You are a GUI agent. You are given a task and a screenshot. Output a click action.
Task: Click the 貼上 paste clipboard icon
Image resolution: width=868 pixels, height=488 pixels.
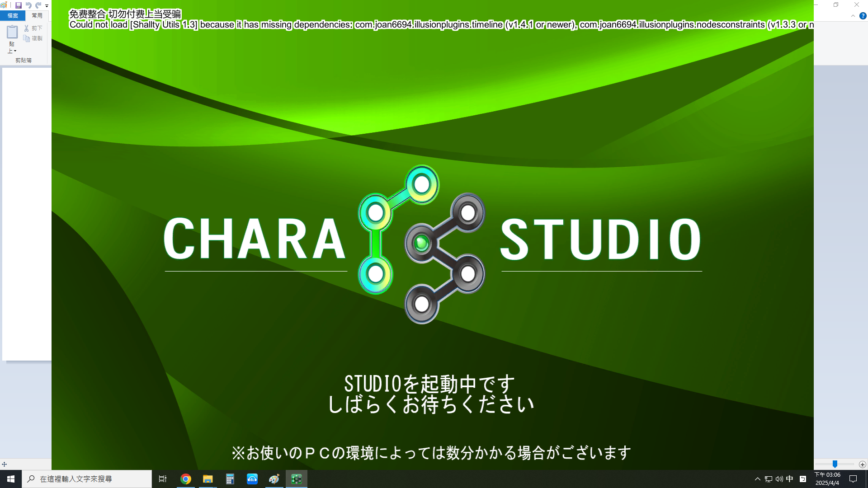click(x=12, y=32)
